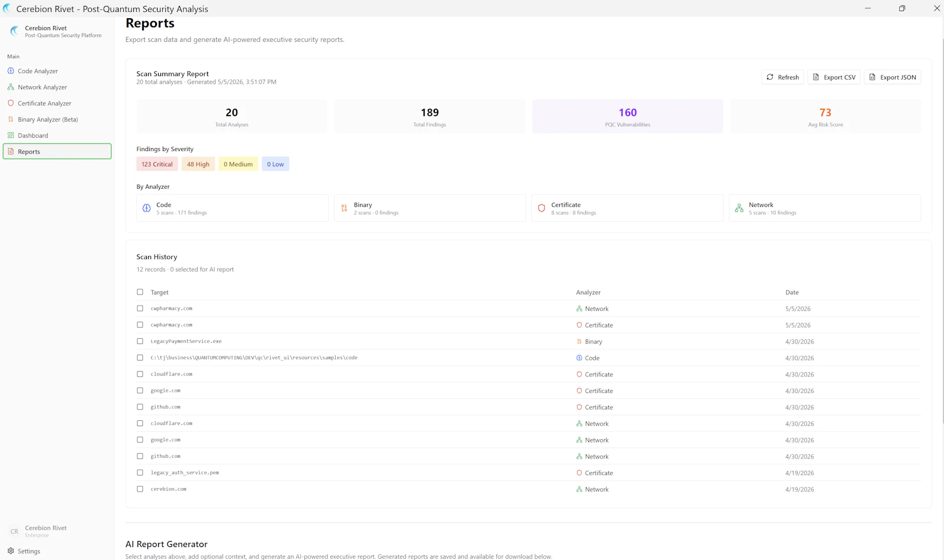Viewport: 944px width, 560px height.
Task: Click the 189 Total Findings card
Action: coord(430,116)
